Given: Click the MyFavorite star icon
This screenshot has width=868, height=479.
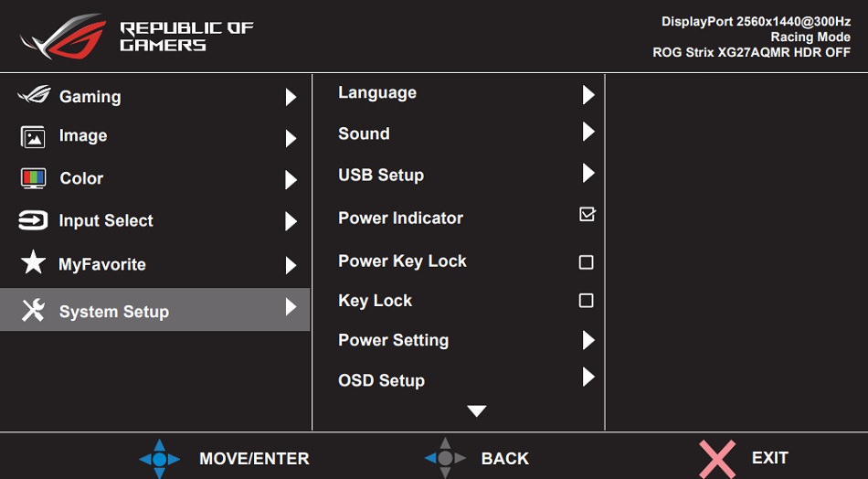Looking at the screenshot, I should [x=33, y=263].
